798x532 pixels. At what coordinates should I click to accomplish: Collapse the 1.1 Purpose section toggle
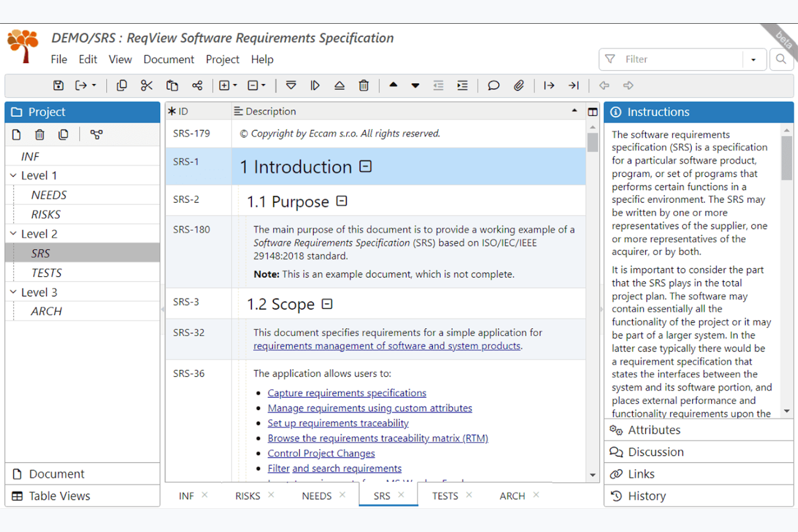coord(341,201)
